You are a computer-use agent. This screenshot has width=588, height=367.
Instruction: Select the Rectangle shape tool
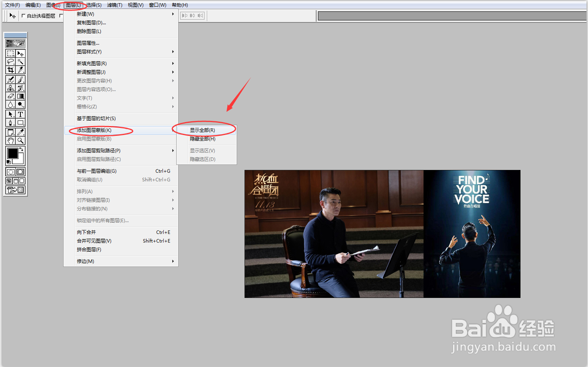20,122
